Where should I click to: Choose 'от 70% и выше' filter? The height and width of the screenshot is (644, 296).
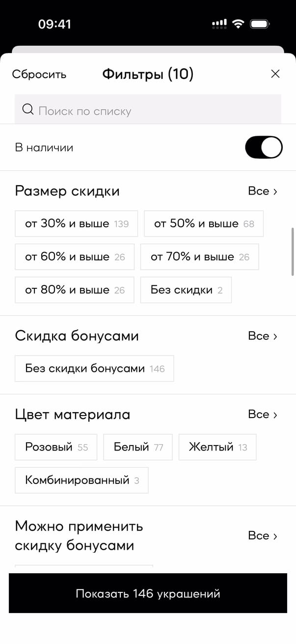(199, 257)
